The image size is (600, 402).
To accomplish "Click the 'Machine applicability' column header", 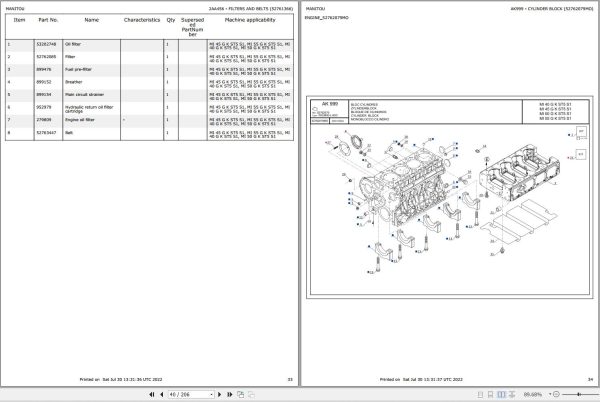I will point(250,20).
